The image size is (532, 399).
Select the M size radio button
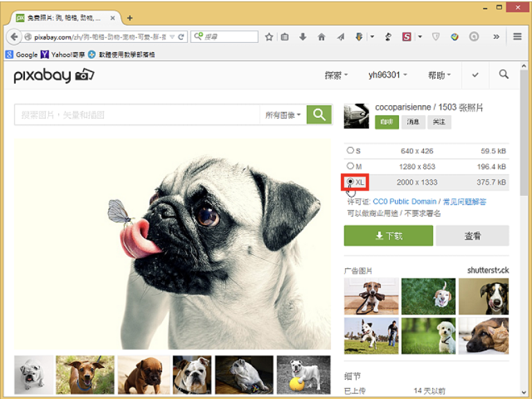pyautogui.click(x=350, y=166)
